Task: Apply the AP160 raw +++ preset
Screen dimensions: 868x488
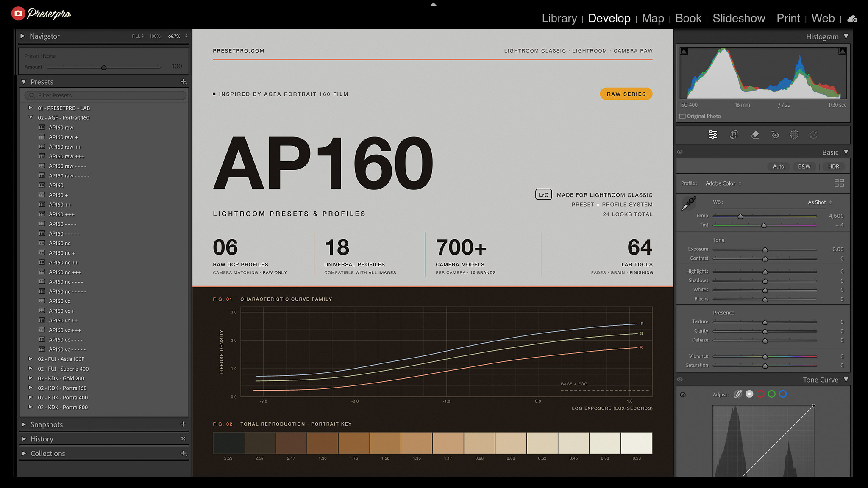Action: pyautogui.click(x=67, y=156)
